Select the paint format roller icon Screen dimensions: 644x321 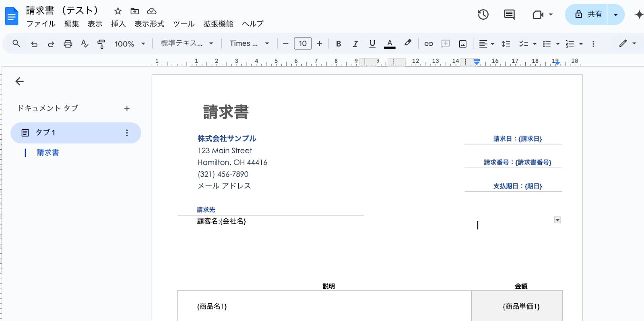(101, 44)
